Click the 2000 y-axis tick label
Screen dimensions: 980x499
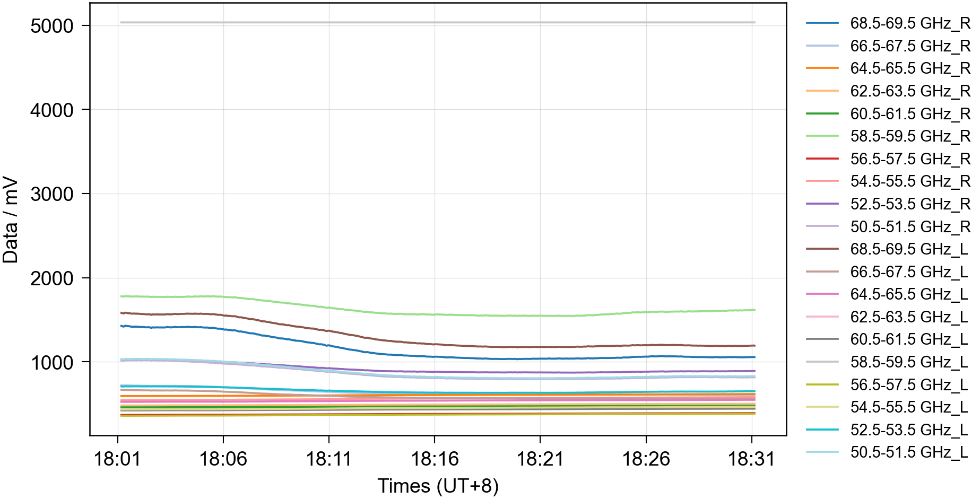tap(52, 278)
